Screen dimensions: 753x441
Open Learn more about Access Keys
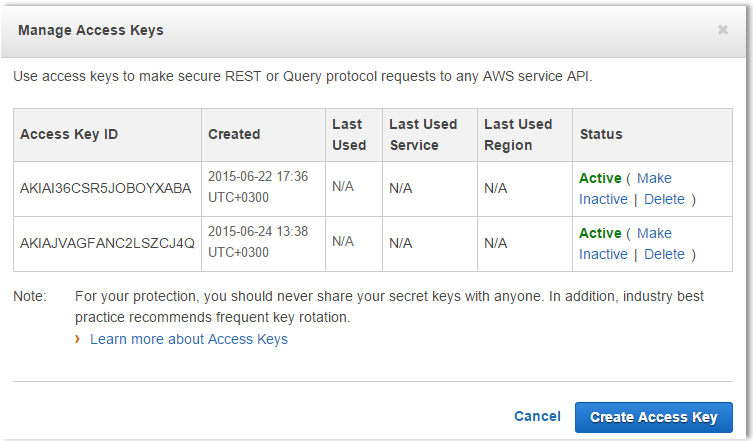(189, 339)
